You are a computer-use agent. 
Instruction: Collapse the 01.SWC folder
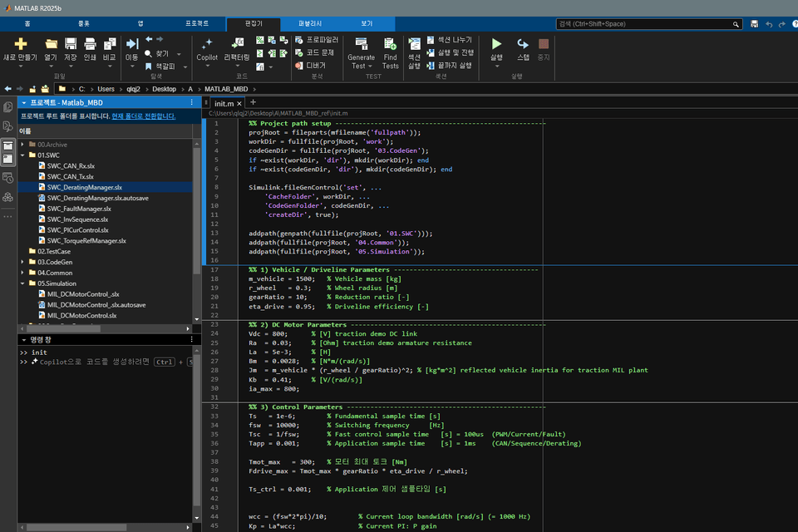[x=22, y=155]
